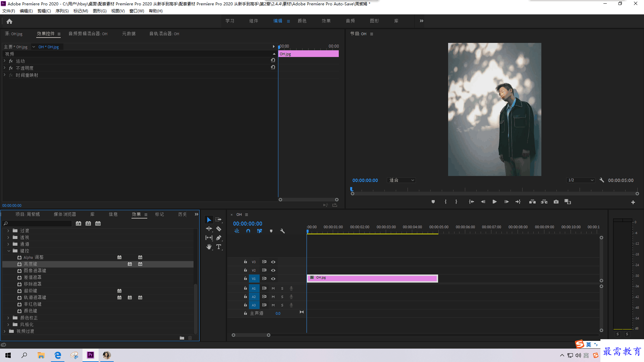Select the Pen tool
The width and height of the screenshot is (644, 362).
click(x=219, y=238)
